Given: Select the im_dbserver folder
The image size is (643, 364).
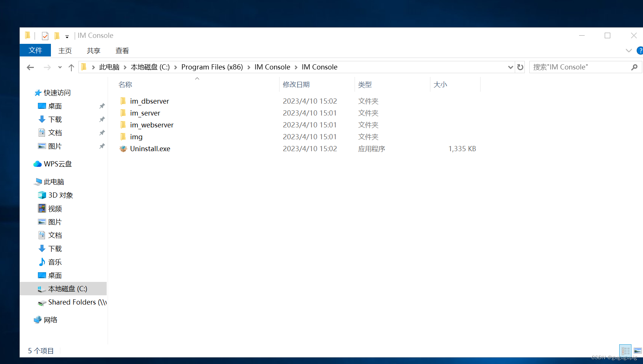Looking at the screenshot, I should point(149,101).
